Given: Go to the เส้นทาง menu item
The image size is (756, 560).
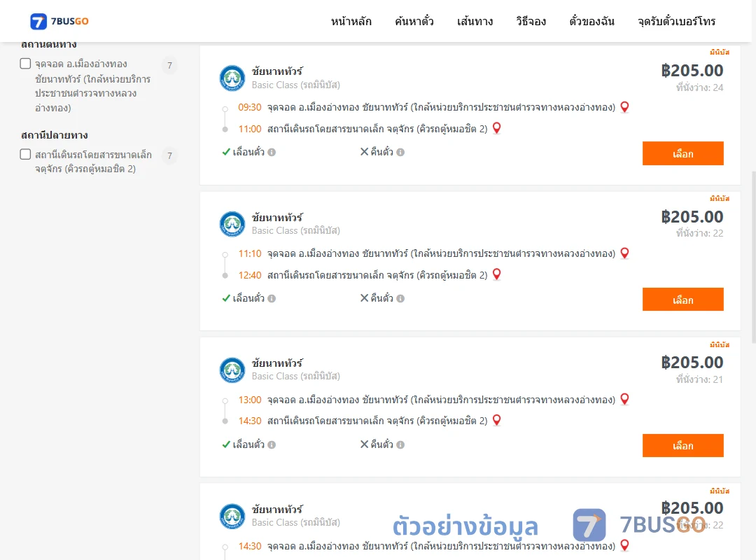Looking at the screenshot, I should pyautogui.click(x=475, y=21).
